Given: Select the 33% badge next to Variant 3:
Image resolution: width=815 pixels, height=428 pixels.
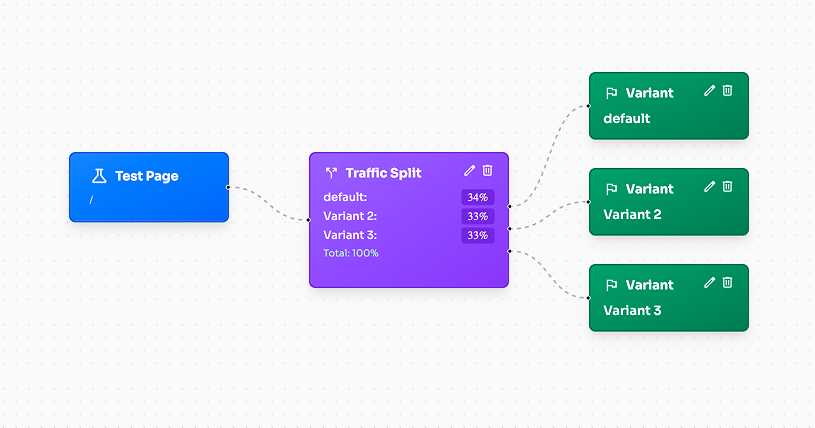Looking at the screenshot, I should click(x=477, y=235).
